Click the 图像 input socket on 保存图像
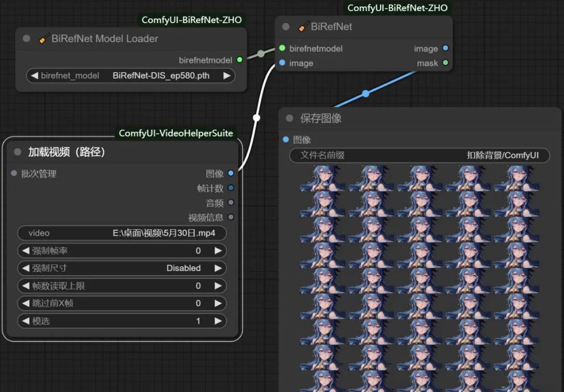564x392 pixels. coord(286,139)
